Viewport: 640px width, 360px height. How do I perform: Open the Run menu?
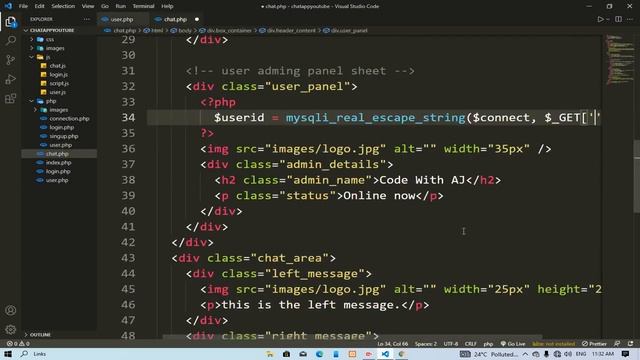120,6
